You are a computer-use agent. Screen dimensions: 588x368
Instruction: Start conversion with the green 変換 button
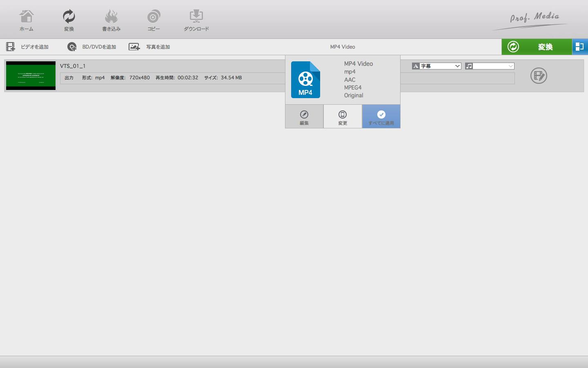click(537, 47)
